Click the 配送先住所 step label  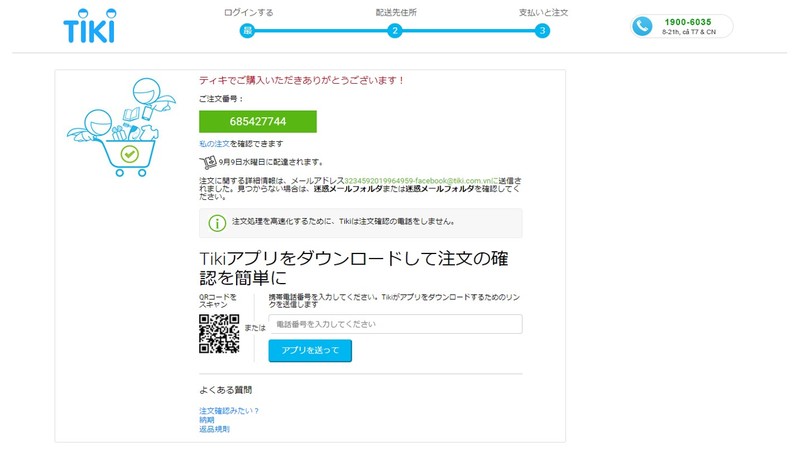[x=395, y=12]
